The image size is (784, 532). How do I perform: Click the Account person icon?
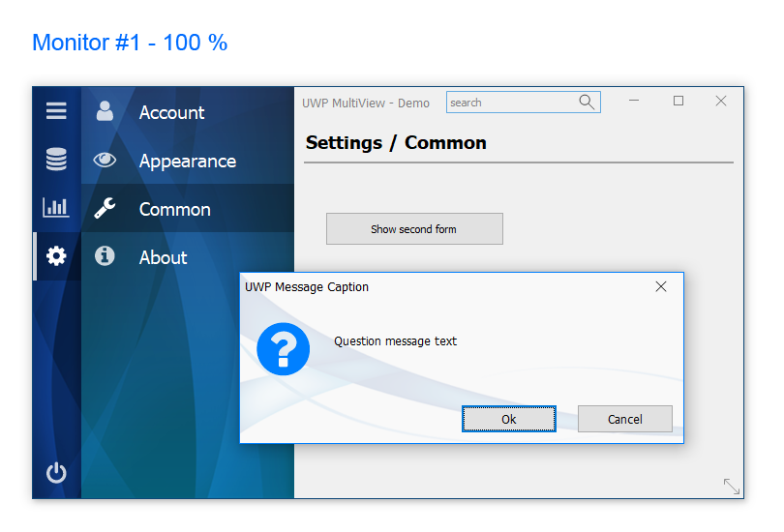[105, 111]
